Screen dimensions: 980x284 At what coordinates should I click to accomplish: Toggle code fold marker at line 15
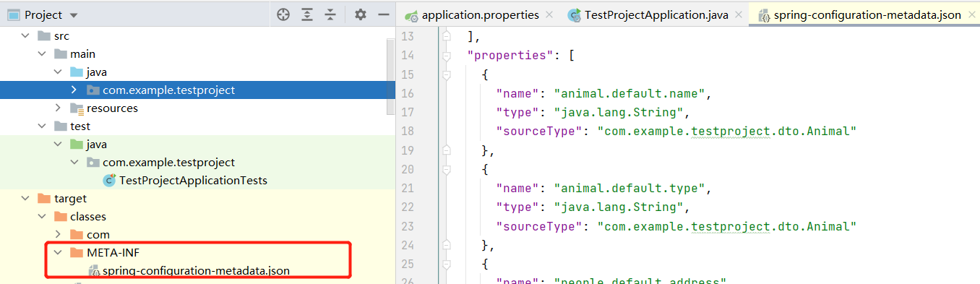click(x=447, y=74)
